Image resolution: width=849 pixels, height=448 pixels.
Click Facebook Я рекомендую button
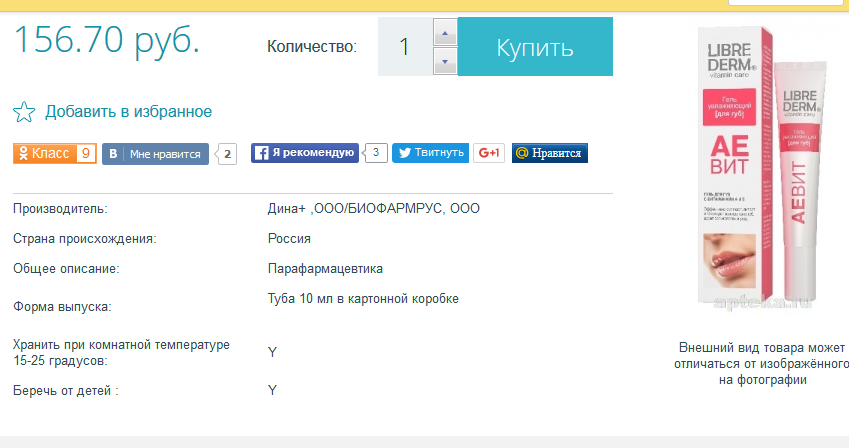[304, 153]
